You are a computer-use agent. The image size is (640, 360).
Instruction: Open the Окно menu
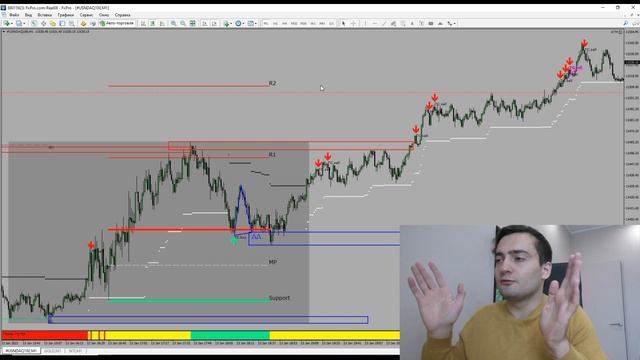tap(104, 15)
